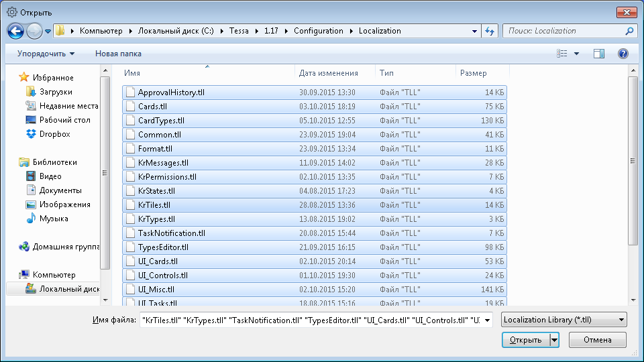
Task: Open the file type filter dropdown
Action: point(563,320)
